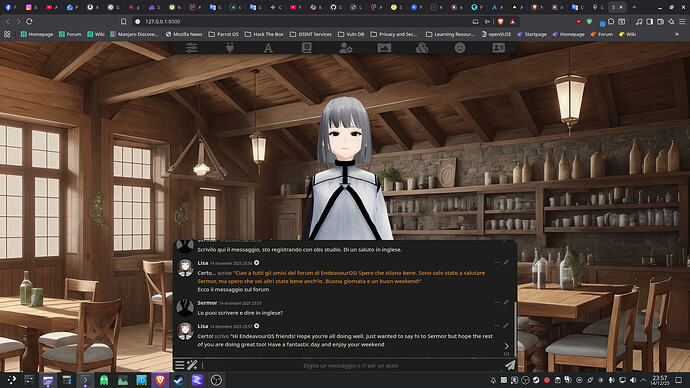This screenshot has height=388, width=690.
Task: Open the Startpage bookmark
Action: click(x=532, y=34)
